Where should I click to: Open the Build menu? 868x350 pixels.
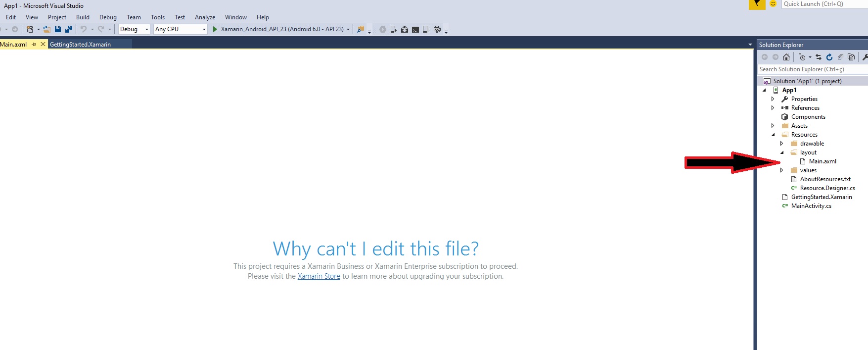(83, 17)
